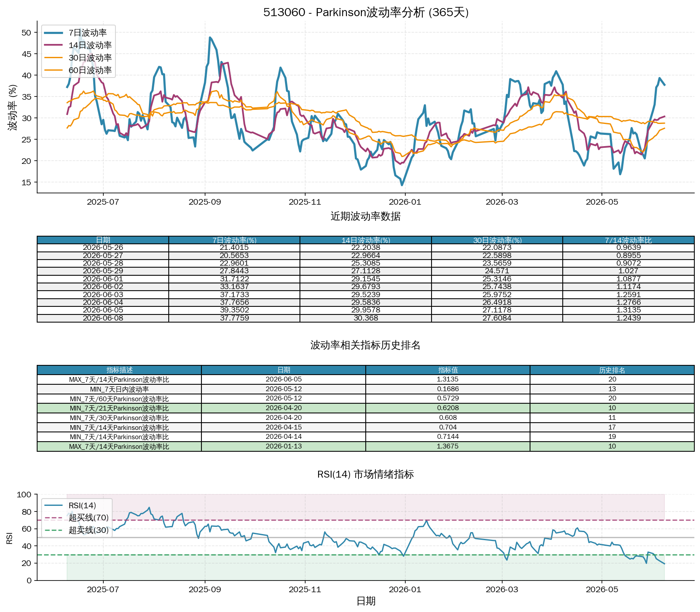Click the 2026-01 tick on volatility chart
The image size is (700, 612).
click(405, 202)
